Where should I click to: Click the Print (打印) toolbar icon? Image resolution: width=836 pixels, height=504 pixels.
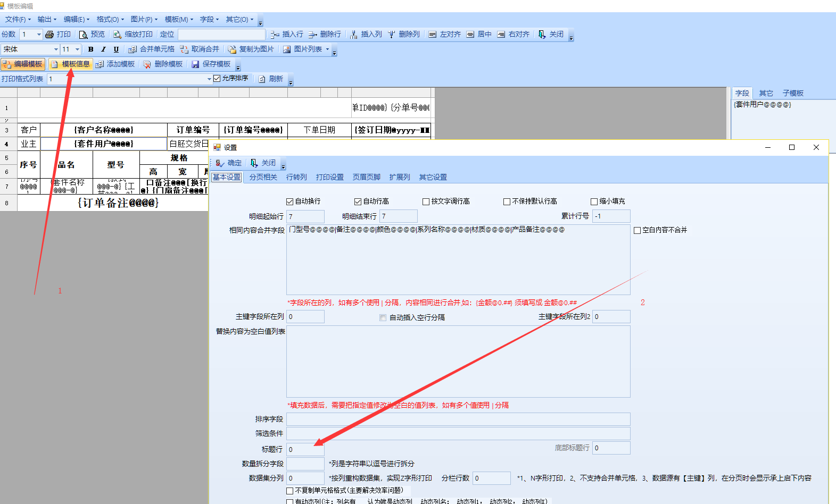[x=50, y=35]
